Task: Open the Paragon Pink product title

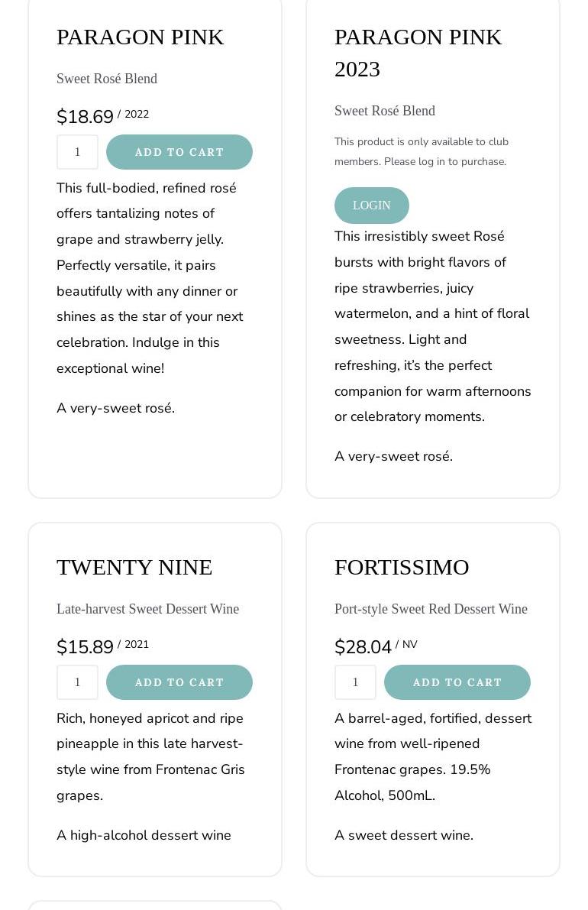Action: [140, 37]
